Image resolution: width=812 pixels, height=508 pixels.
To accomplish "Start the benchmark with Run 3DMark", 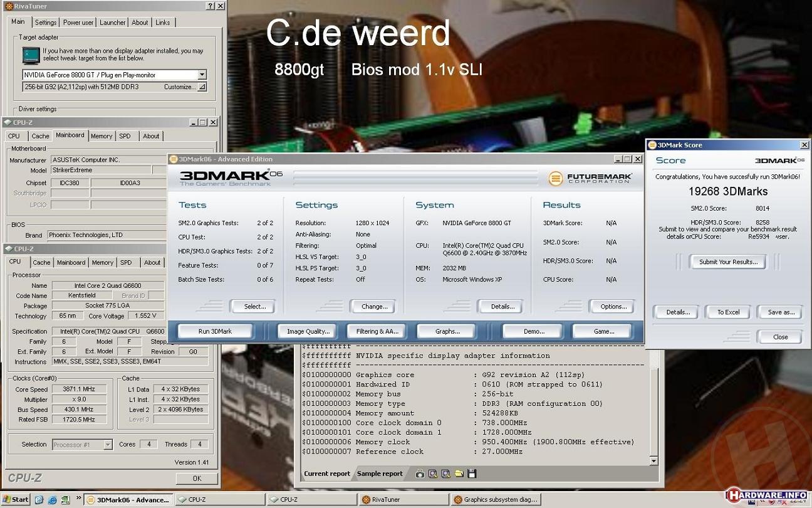I will pyautogui.click(x=215, y=331).
